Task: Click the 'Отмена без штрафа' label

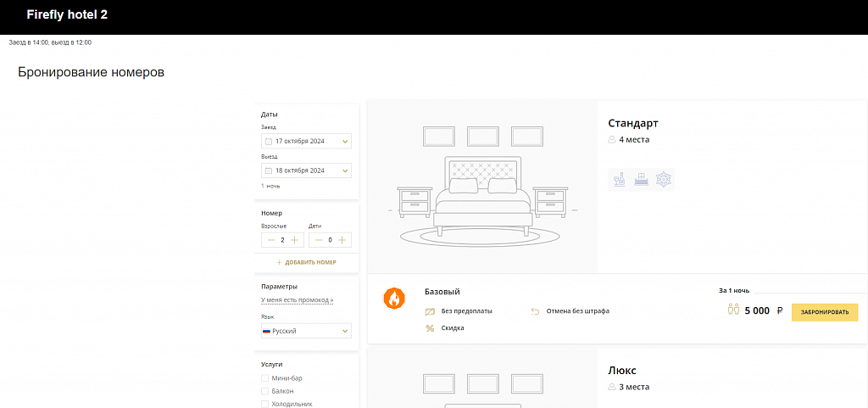Action: 578,311
